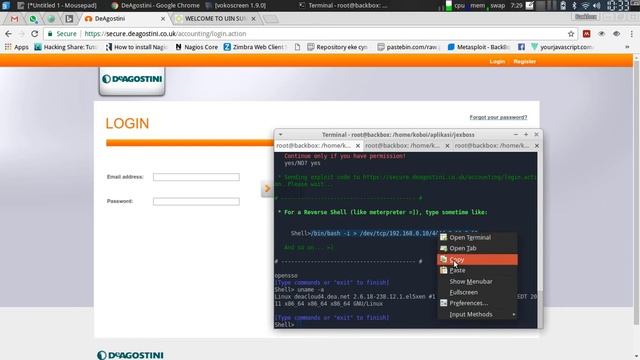
Task: Click the red extension icon beside the star
Action: 587,34
